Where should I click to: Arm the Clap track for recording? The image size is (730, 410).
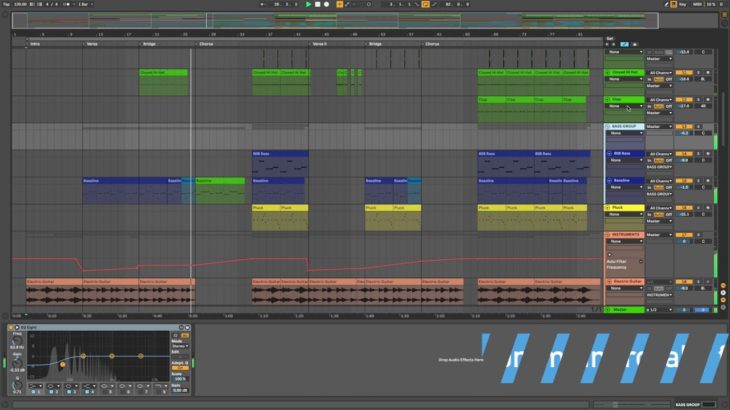[x=708, y=100]
